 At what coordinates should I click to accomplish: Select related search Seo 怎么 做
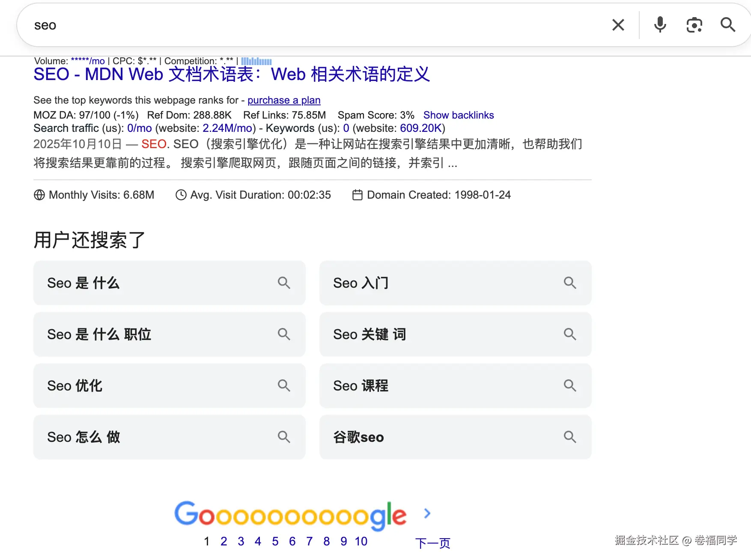click(170, 437)
